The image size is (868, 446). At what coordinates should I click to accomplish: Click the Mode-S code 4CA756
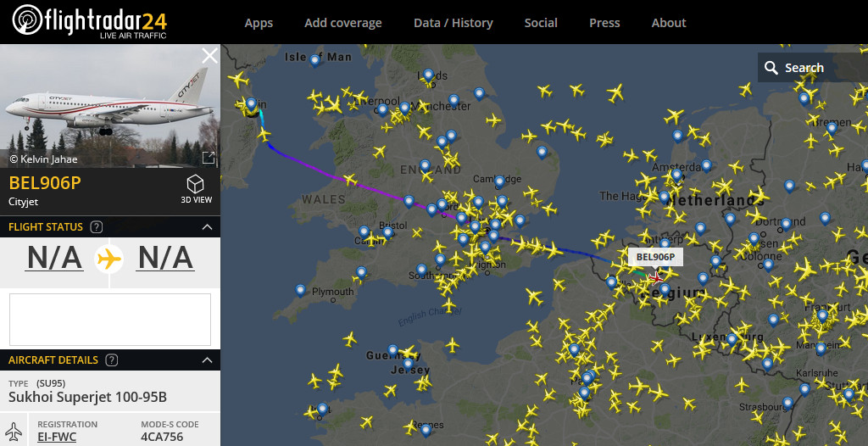(162, 437)
